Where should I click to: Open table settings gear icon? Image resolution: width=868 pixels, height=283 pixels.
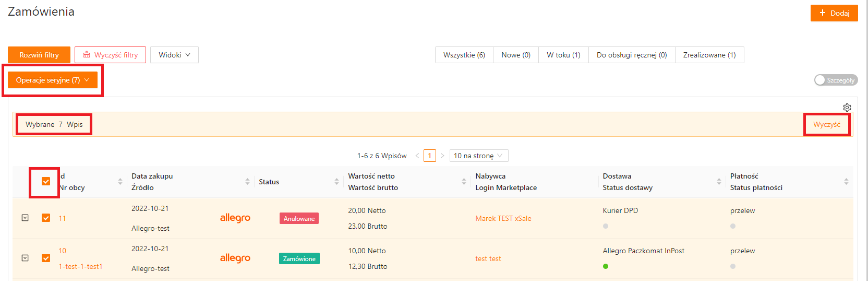[x=847, y=108]
